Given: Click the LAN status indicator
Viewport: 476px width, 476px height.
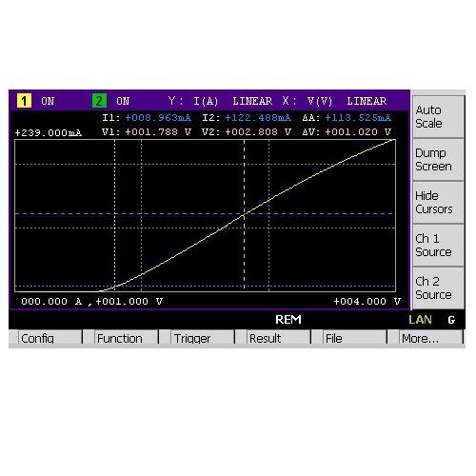Looking at the screenshot, I should pos(420,320).
